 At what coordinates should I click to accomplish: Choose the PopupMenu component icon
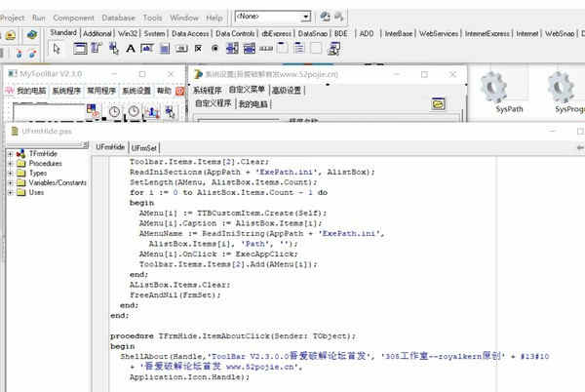pyautogui.click(x=113, y=49)
